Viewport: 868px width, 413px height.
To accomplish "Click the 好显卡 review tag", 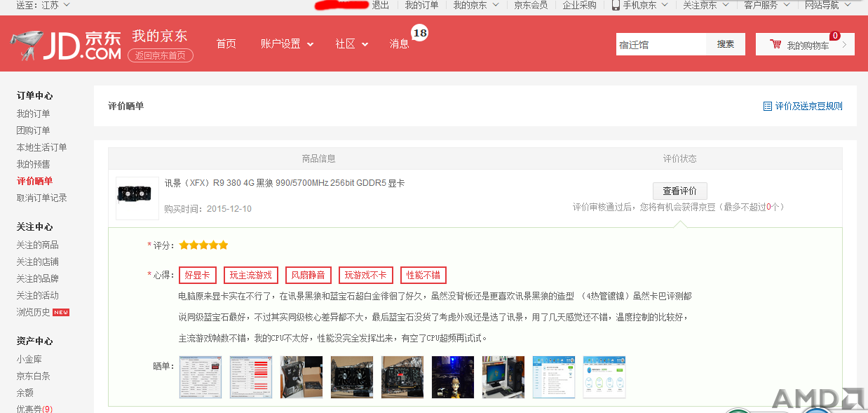I will 198,275.
